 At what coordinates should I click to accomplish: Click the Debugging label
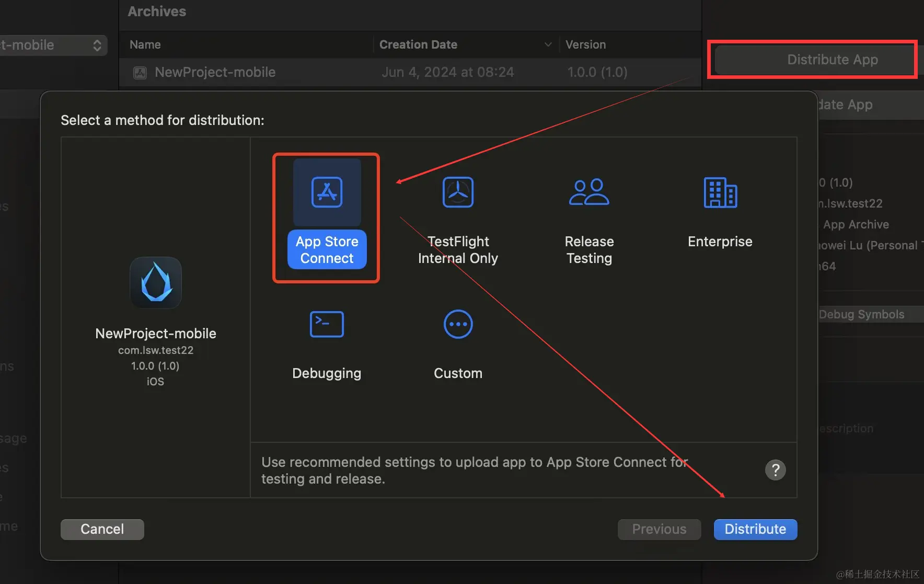point(327,373)
